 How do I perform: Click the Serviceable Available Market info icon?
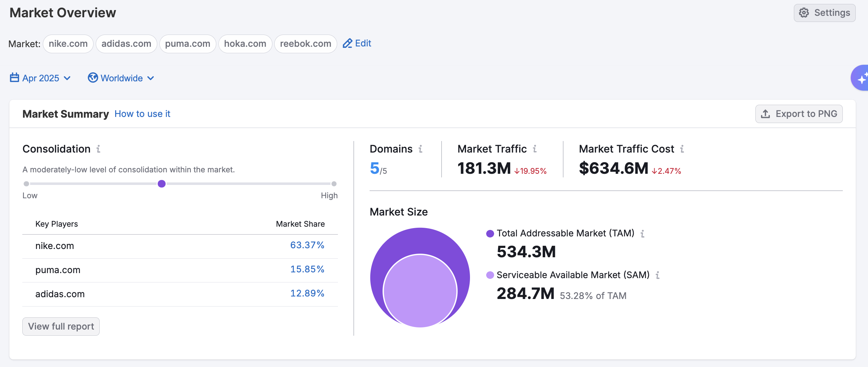pyautogui.click(x=657, y=276)
